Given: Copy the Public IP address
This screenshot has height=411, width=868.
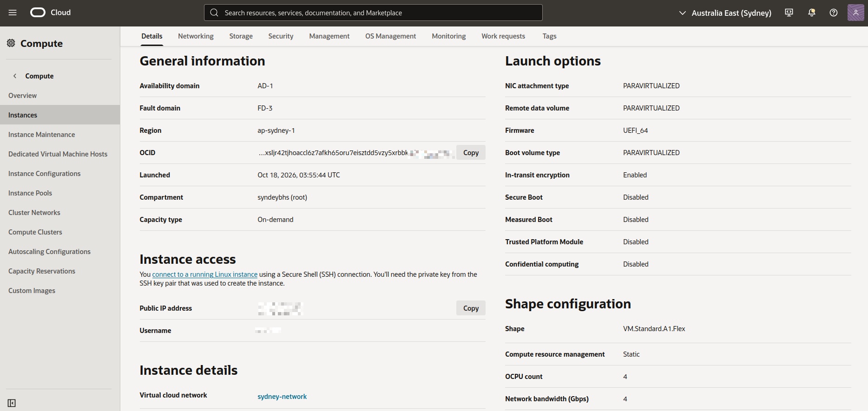Looking at the screenshot, I should click(471, 308).
